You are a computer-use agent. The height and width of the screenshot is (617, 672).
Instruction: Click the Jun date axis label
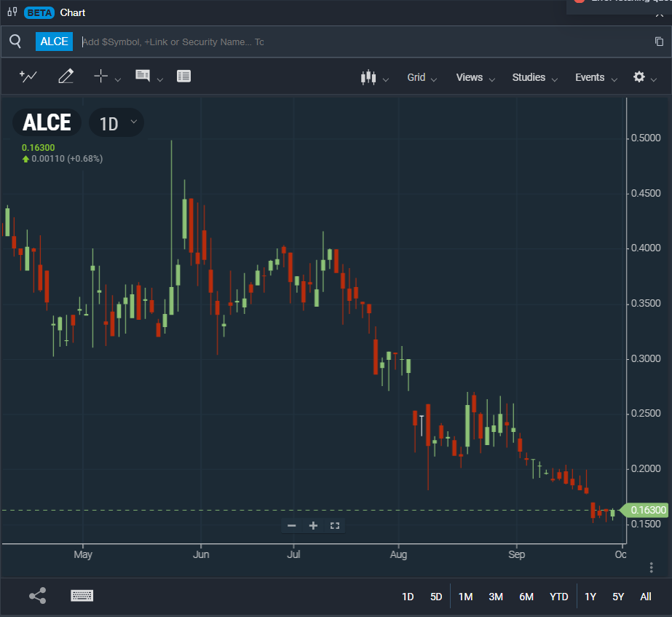[201, 554]
